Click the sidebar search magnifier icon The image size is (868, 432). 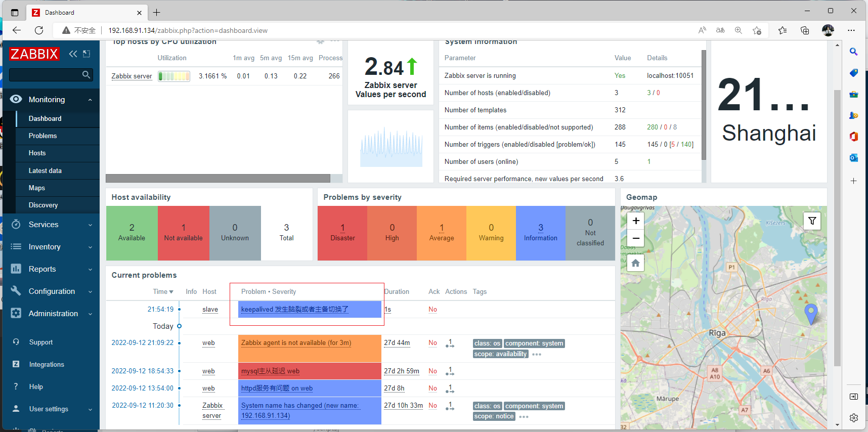pyautogui.click(x=86, y=75)
